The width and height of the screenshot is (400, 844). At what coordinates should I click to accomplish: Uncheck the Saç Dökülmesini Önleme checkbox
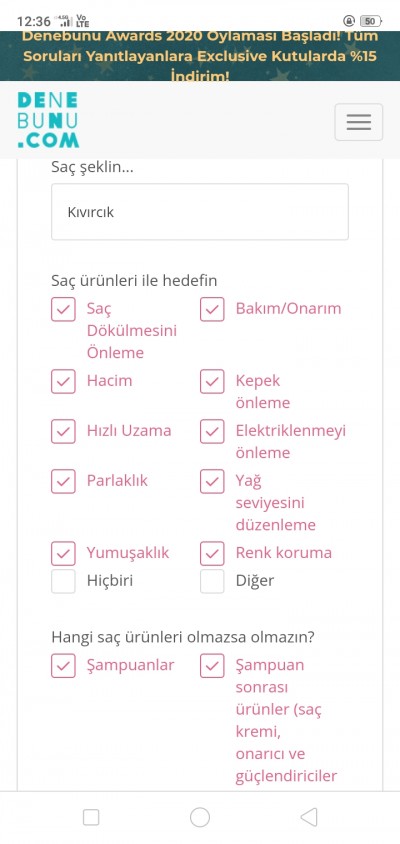point(63,310)
